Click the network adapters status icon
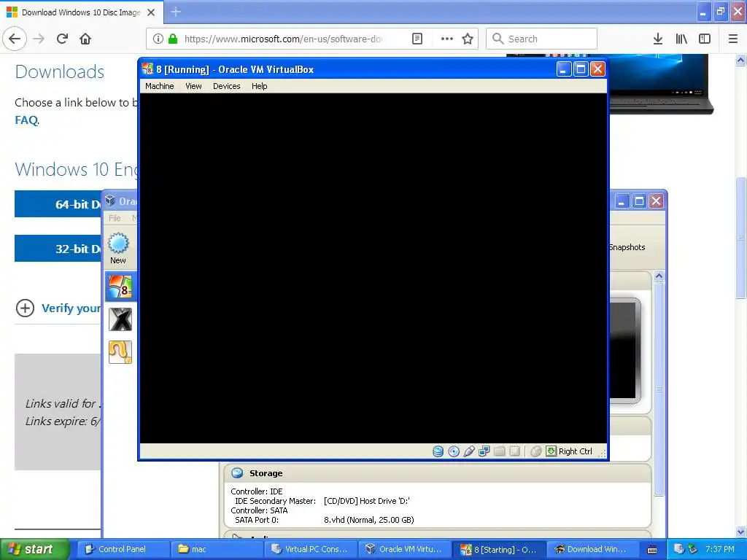 484,451
